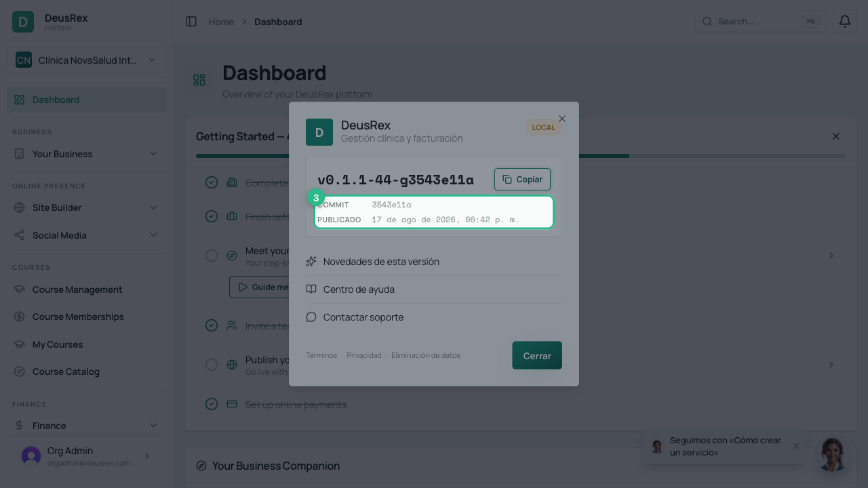Click the LOCAL environment badge
The image size is (868, 488).
tap(543, 127)
